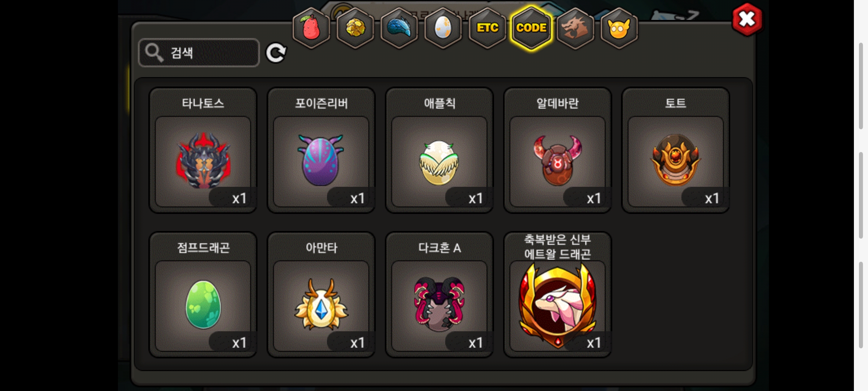The height and width of the screenshot is (391, 868).
Task: Select the CODE hexagon tab
Action: click(531, 28)
